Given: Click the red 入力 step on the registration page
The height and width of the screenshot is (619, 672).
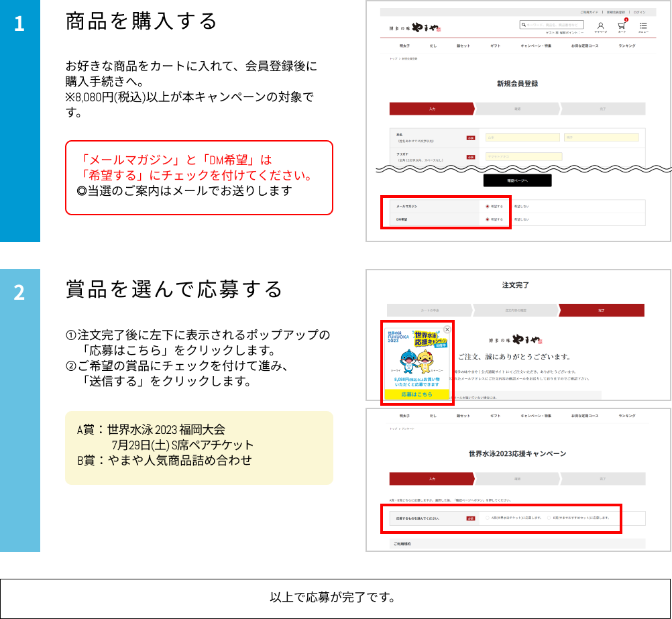Looking at the screenshot, I should point(432,109).
